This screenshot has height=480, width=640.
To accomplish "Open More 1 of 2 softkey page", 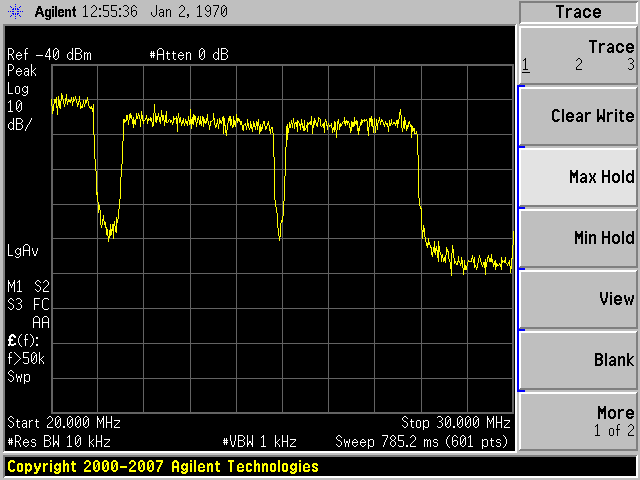I will point(578,421).
